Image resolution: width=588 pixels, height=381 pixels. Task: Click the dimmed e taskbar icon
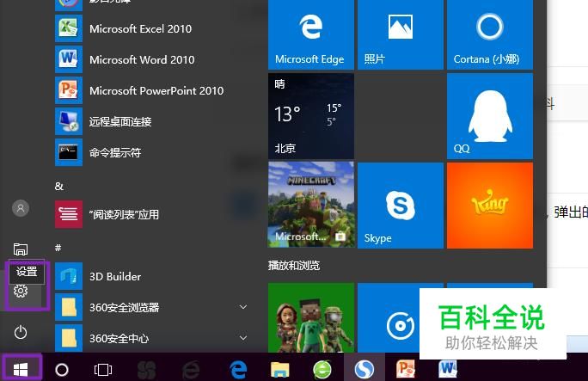pos(191,370)
